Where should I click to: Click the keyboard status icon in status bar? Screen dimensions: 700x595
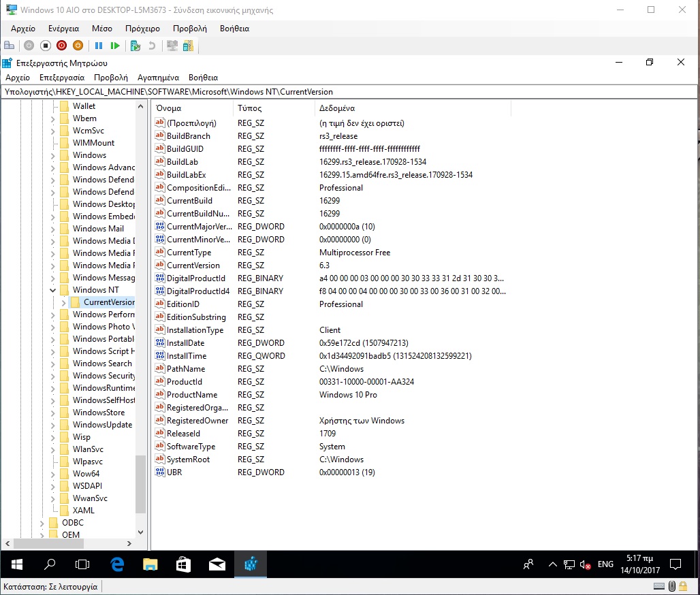(659, 586)
